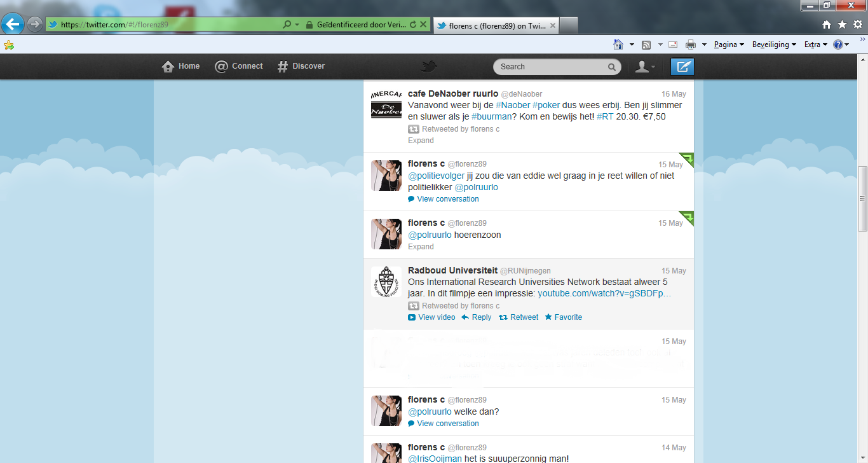Close the florens c Twitter tab
868x463 pixels.
point(553,25)
